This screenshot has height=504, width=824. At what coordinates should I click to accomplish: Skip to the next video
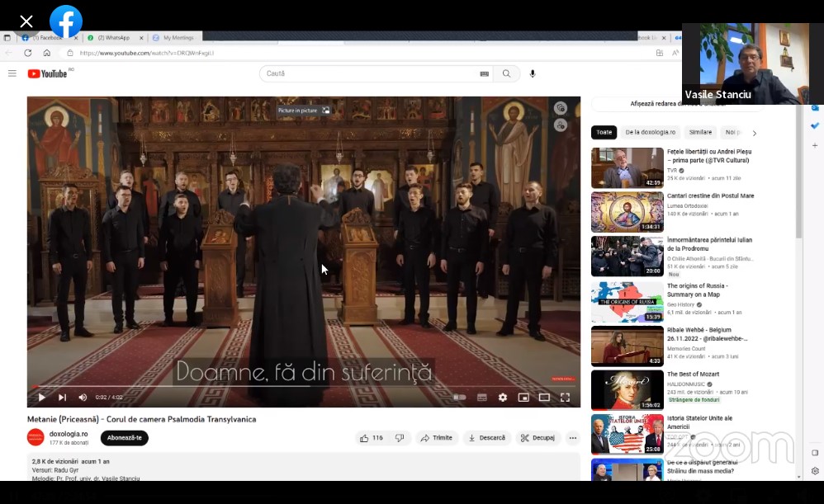click(62, 398)
